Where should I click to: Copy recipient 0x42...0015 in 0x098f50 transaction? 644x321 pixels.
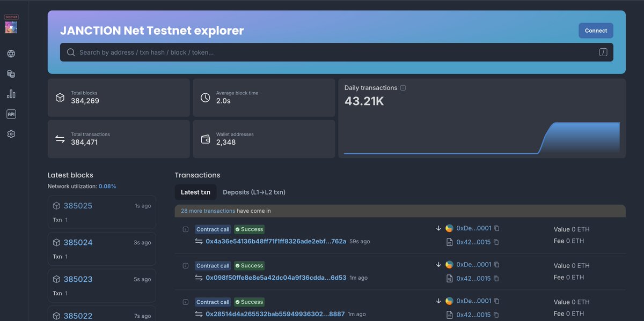tap(496, 279)
